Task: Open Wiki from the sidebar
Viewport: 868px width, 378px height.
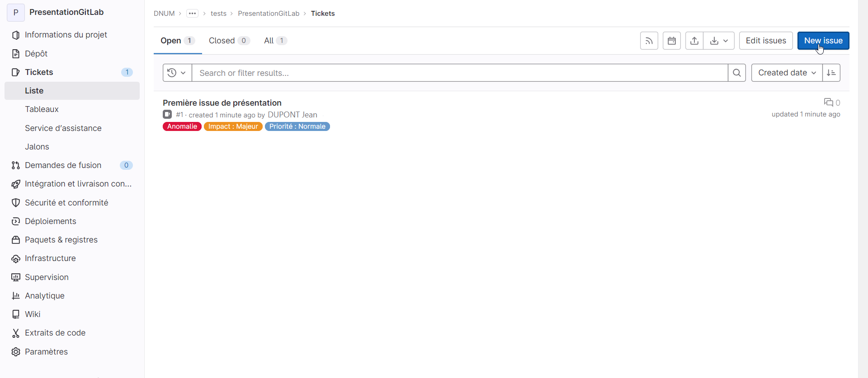Action: tap(33, 314)
